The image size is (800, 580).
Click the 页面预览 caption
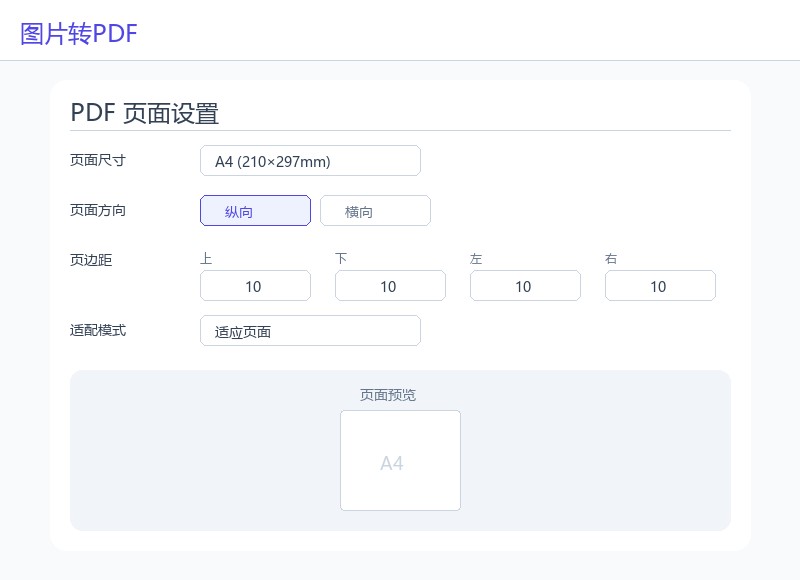click(x=388, y=395)
